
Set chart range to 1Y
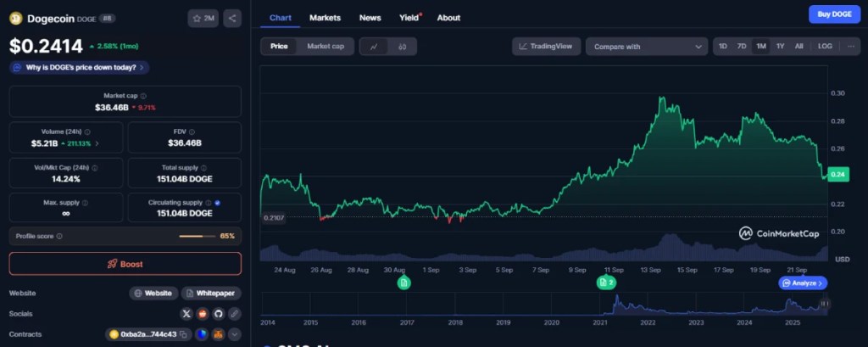(x=780, y=47)
